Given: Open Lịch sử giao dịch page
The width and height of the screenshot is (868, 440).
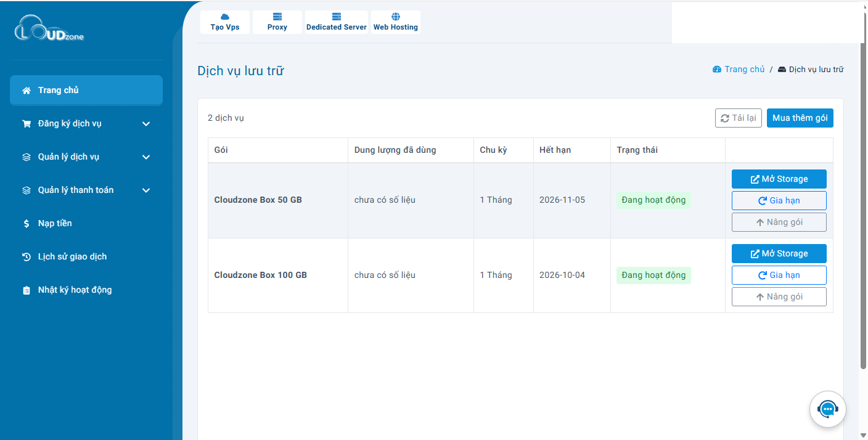Looking at the screenshot, I should [86, 257].
